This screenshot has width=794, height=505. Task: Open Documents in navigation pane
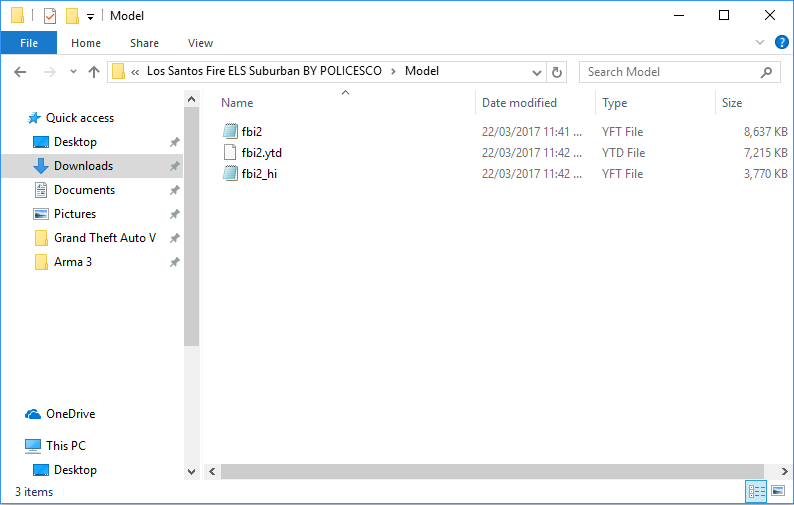pos(85,190)
